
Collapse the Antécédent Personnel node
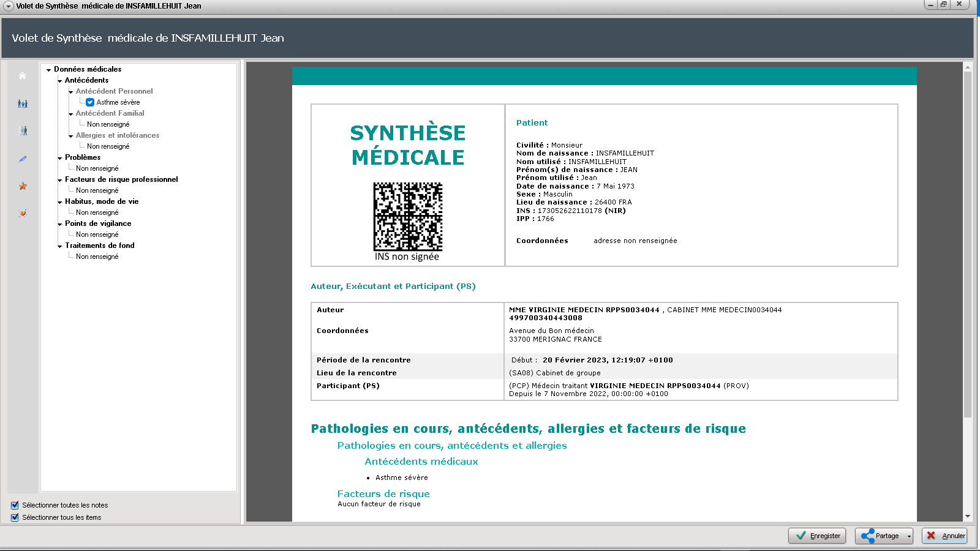point(71,92)
